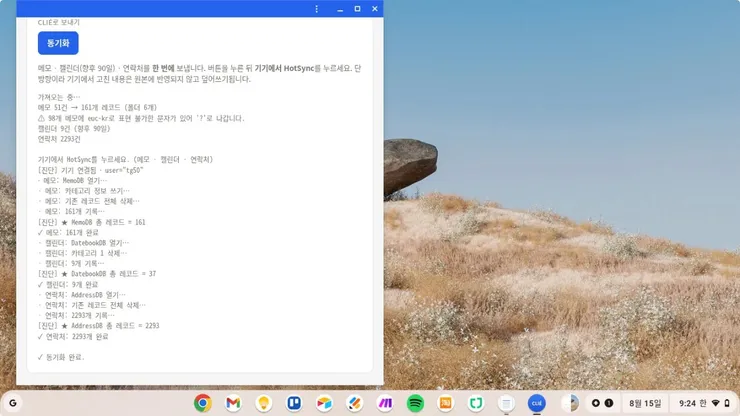
Task: Click the '기기에서 HotSync' bold text
Action: (x=284, y=68)
